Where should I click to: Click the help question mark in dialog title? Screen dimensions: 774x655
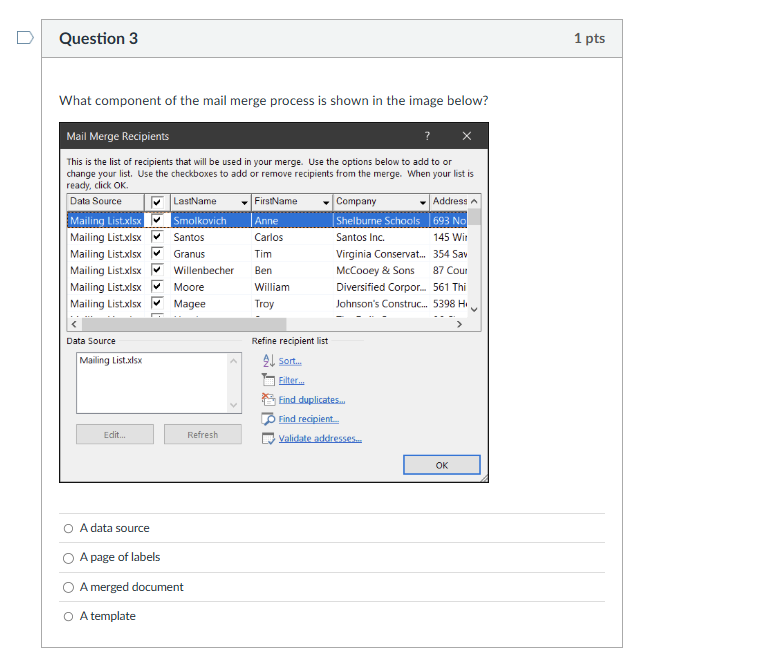427,136
